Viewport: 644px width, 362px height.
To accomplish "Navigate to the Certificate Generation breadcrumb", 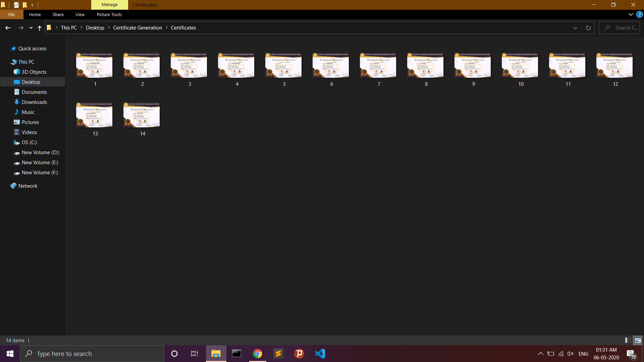I will tap(138, 28).
